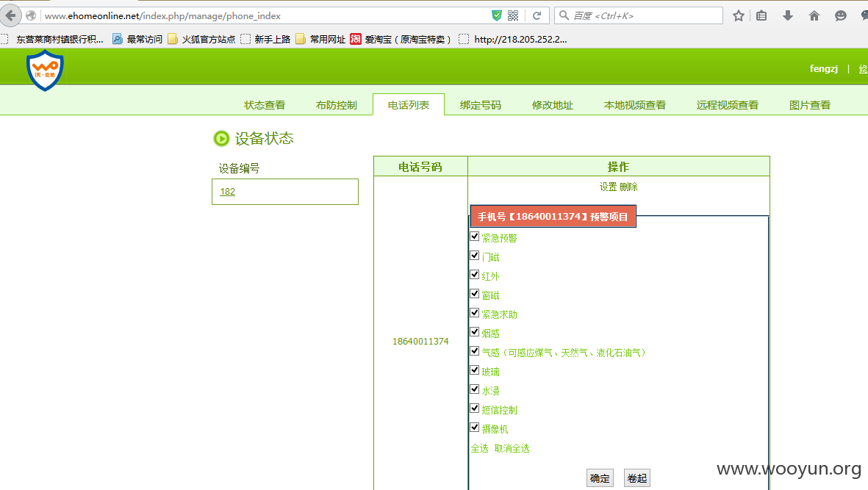The image size is (868, 490).
Task: Click the fengzj username
Action: pyautogui.click(x=824, y=68)
